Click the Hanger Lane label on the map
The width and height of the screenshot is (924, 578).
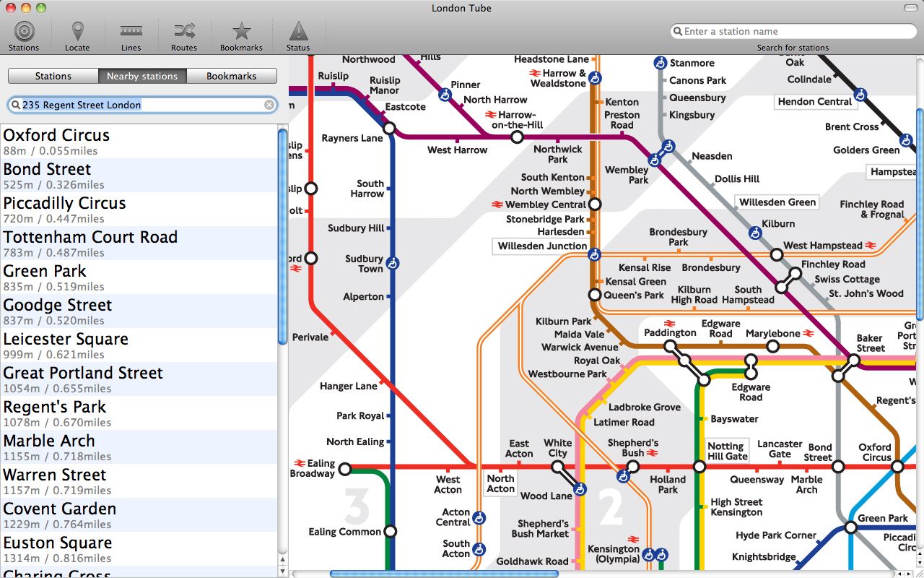349,387
